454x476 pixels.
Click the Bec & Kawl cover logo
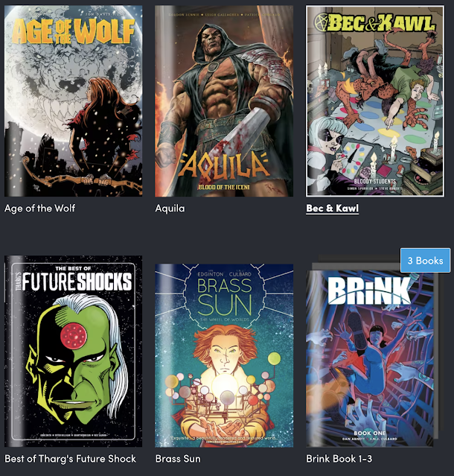point(375,23)
